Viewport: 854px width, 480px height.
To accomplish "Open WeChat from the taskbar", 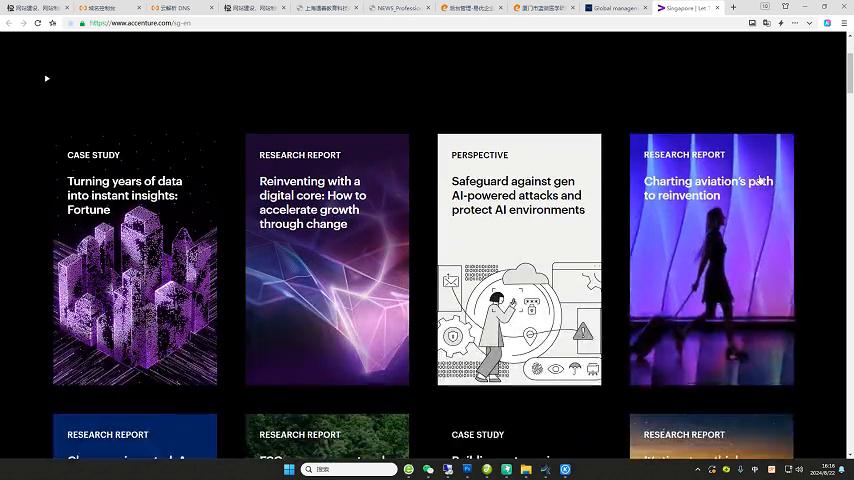I will click(428, 469).
